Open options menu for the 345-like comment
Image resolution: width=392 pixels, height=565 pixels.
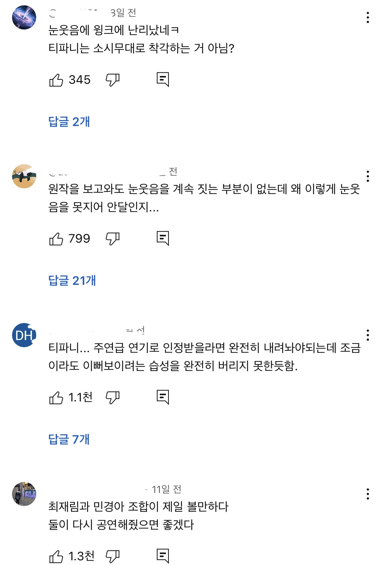click(x=368, y=17)
